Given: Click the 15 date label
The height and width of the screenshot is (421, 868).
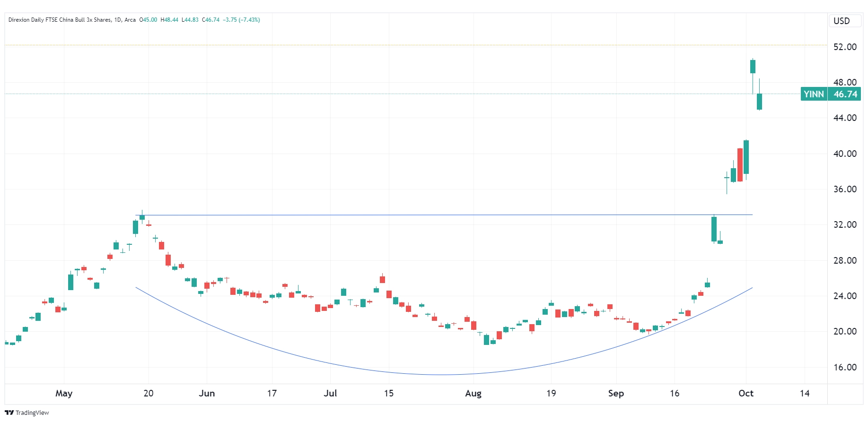Looking at the screenshot, I should click(389, 393).
